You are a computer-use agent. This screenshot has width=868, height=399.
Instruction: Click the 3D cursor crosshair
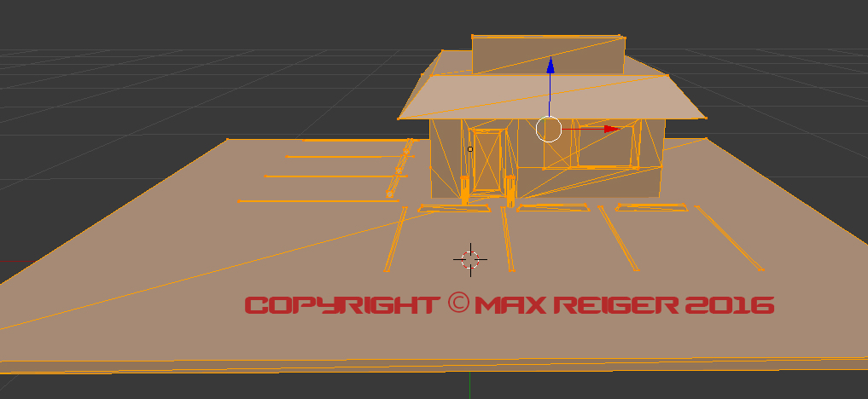[x=470, y=259]
